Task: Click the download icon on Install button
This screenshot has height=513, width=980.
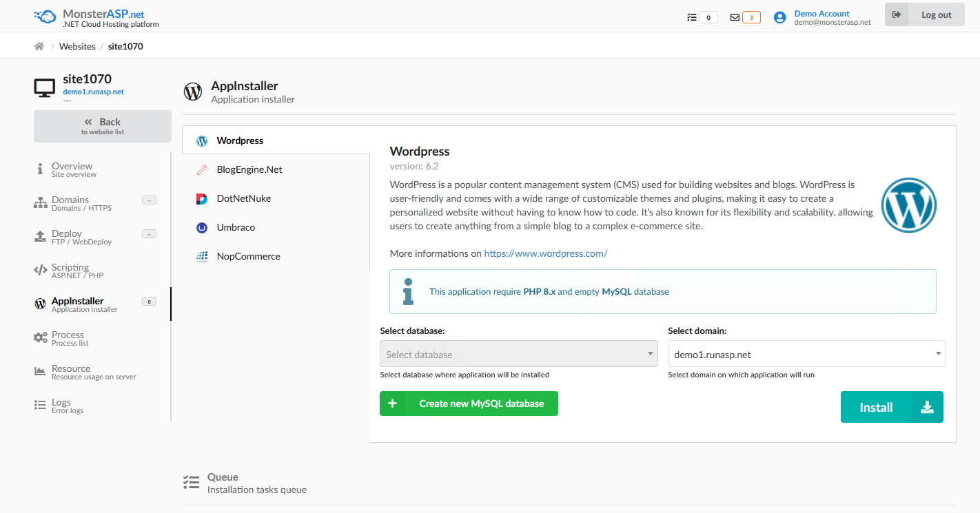Action: (927, 408)
